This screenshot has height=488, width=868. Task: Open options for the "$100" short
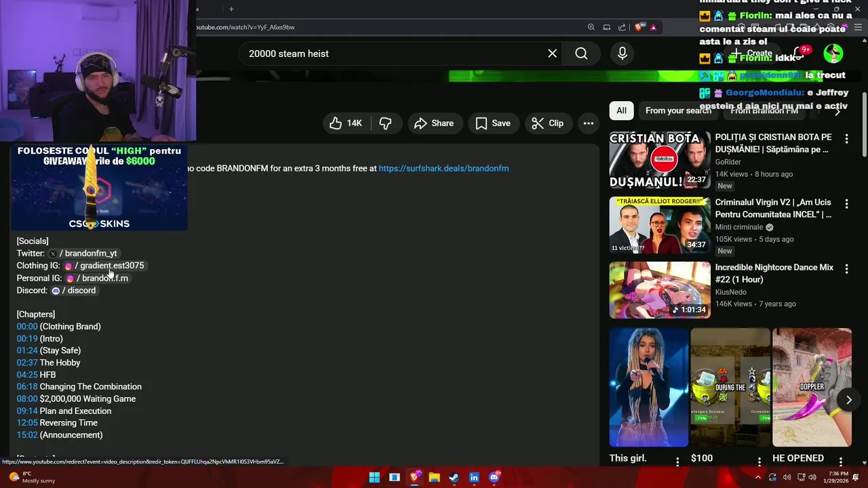759,462
